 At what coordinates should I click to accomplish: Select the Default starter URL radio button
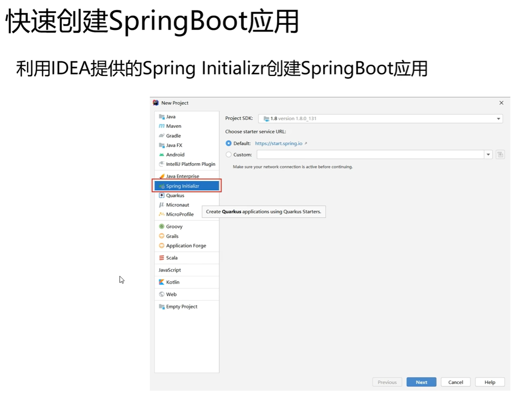pyautogui.click(x=229, y=143)
